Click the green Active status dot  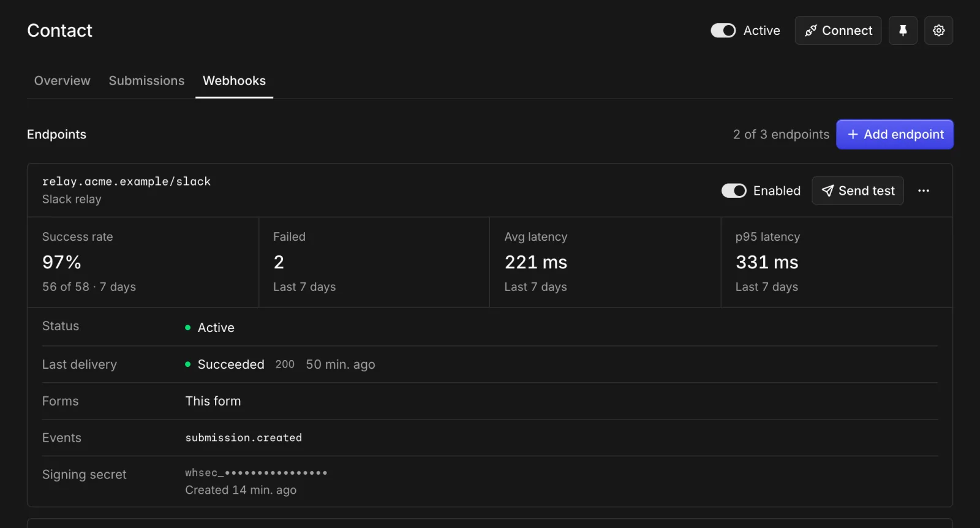click(188, 328)
